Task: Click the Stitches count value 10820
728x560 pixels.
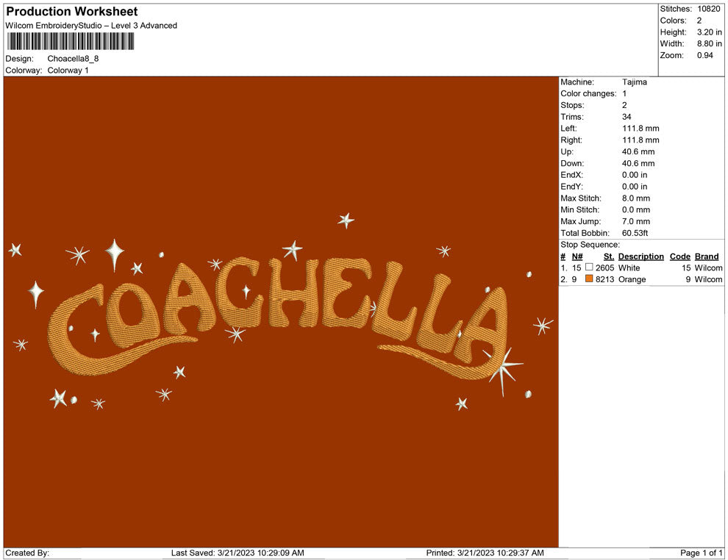Action: coord(709,9)
